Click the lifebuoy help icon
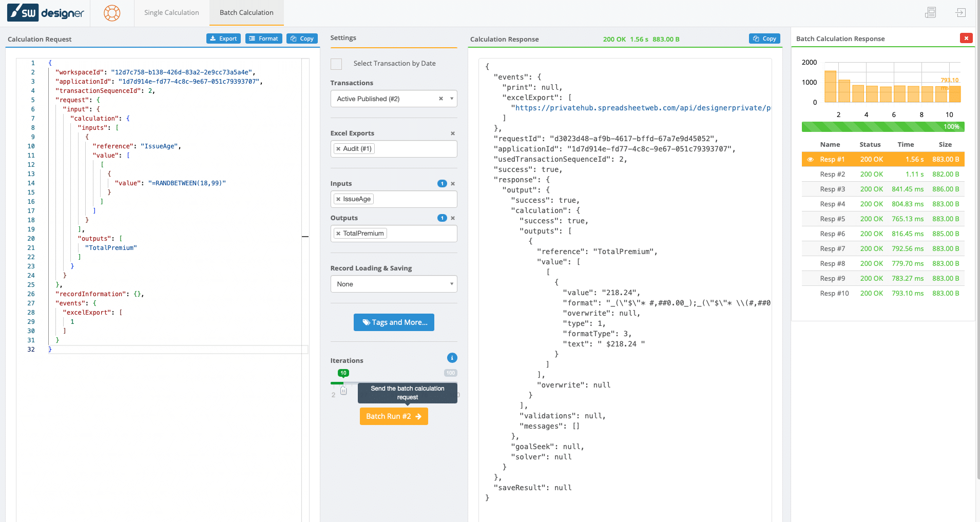 pos(112,13)
